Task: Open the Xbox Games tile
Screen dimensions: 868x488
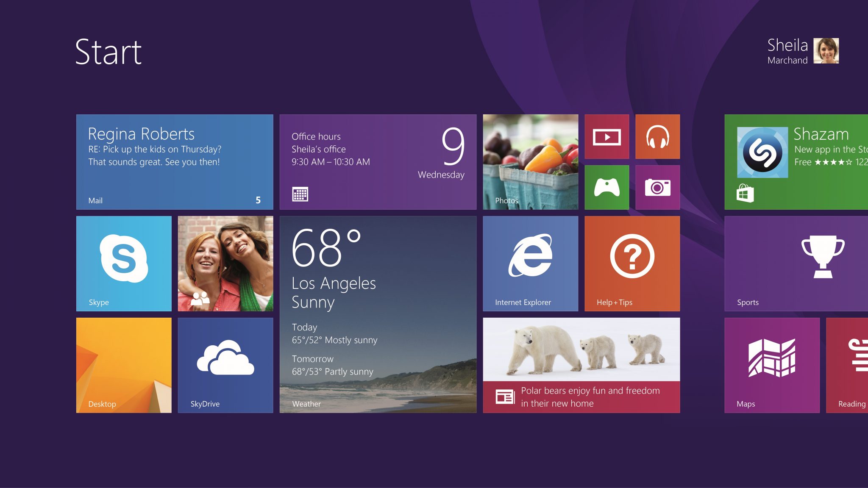Action: point(606,187)
